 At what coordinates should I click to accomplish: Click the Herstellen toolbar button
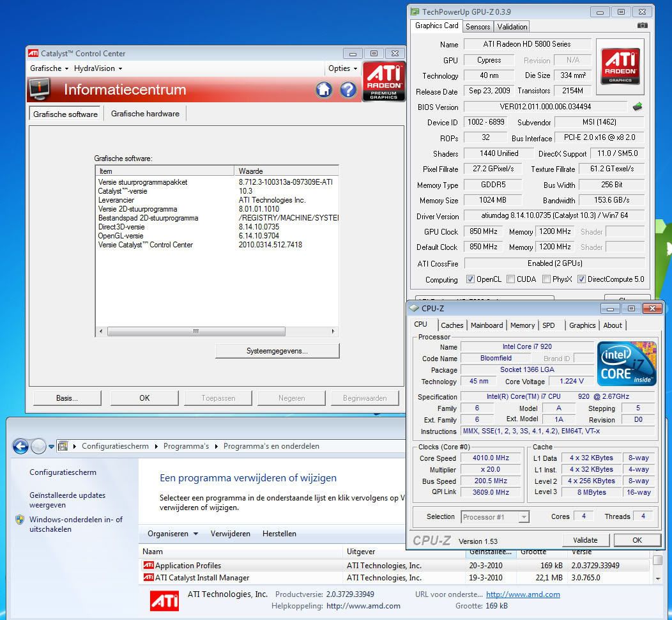279,533
